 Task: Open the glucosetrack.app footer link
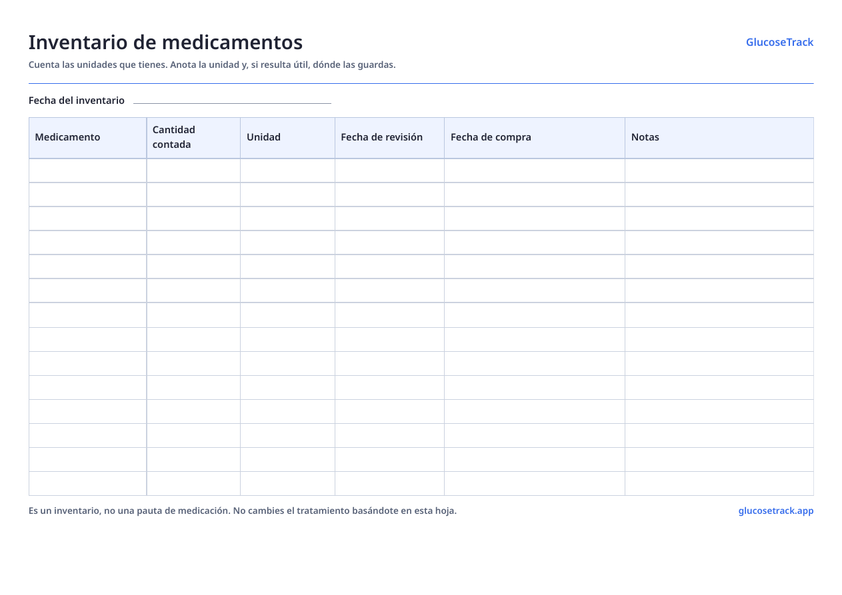point(775,511)
